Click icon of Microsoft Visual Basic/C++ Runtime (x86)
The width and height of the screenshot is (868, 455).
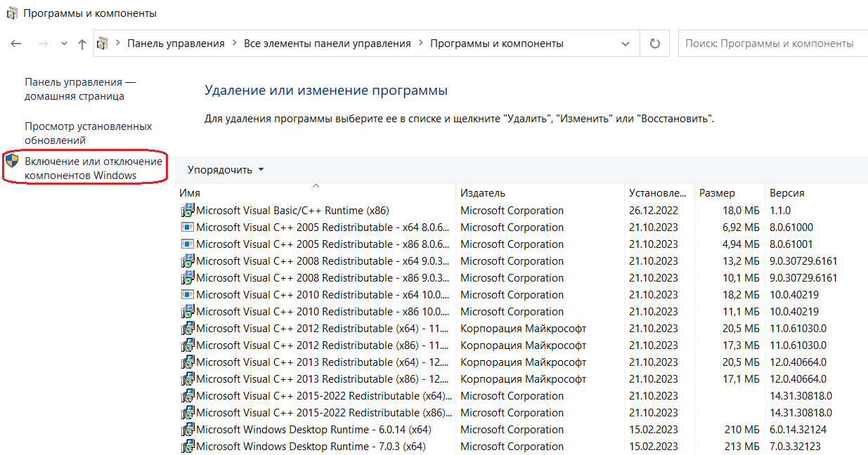tap(188, 211)
